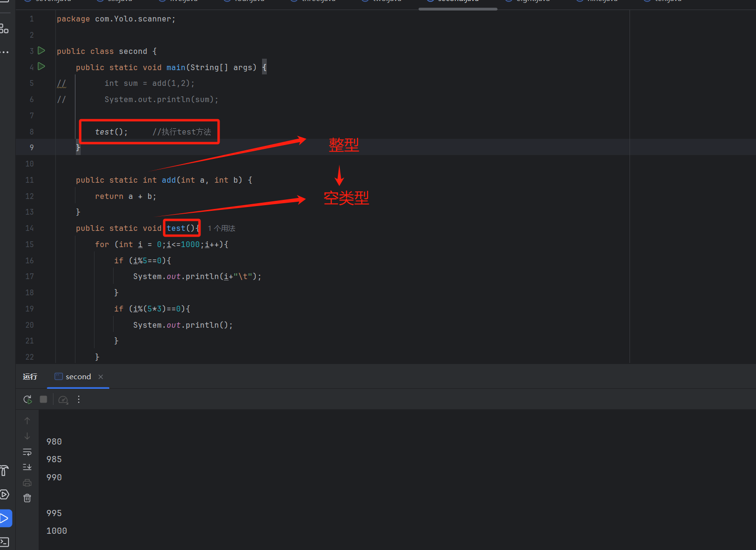This screenshot has width=756, height=550.
Task: Click console output value 1000
Action: coord(57,531)
